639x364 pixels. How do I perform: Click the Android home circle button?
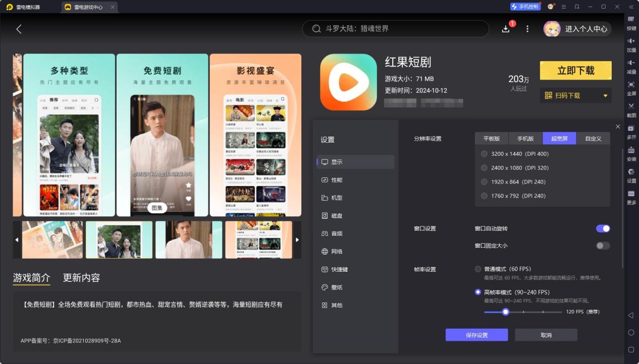coord(631,332)
